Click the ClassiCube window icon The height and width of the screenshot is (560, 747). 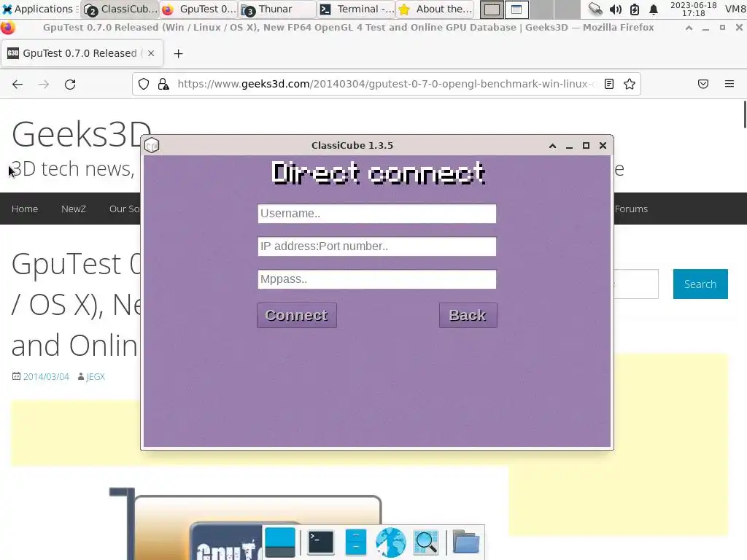[x=152, y=145]
